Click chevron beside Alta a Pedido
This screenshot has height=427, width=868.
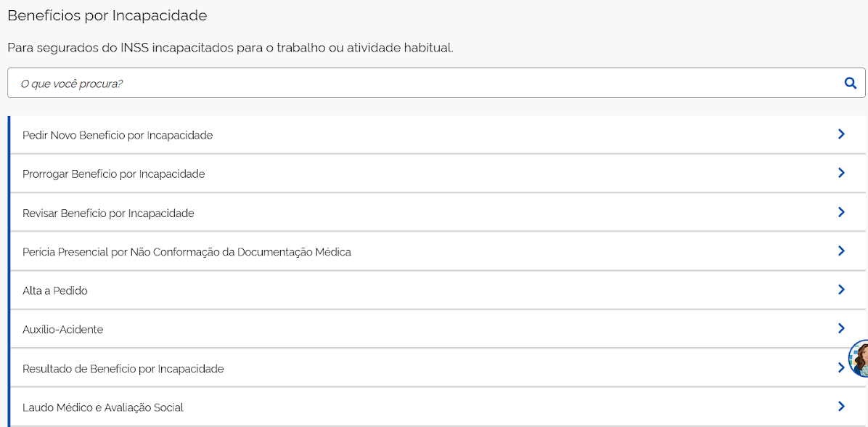(841, 289)
